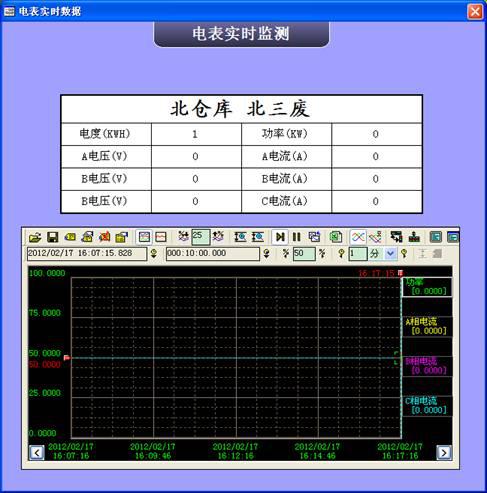Click the blue right-panel layout icon
Image resolution: width=487 pixels, height=493 pixels.
click(x=453, y=237)
